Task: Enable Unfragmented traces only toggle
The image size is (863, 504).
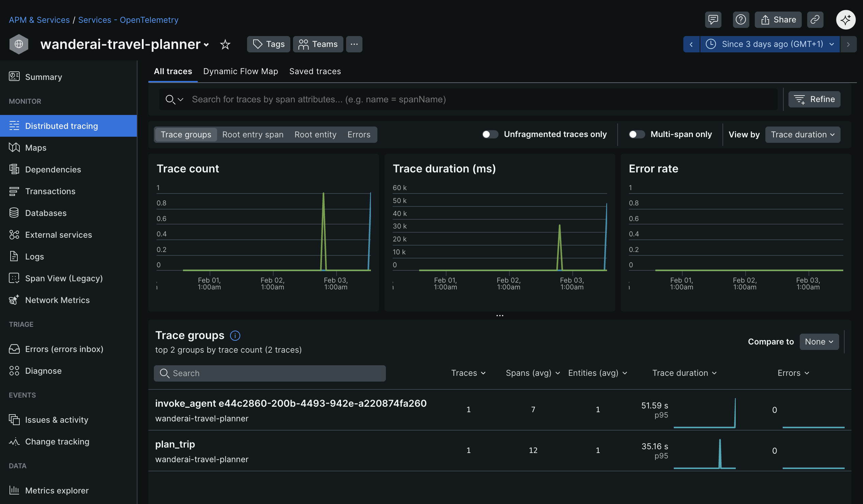Action: (490, 134)
